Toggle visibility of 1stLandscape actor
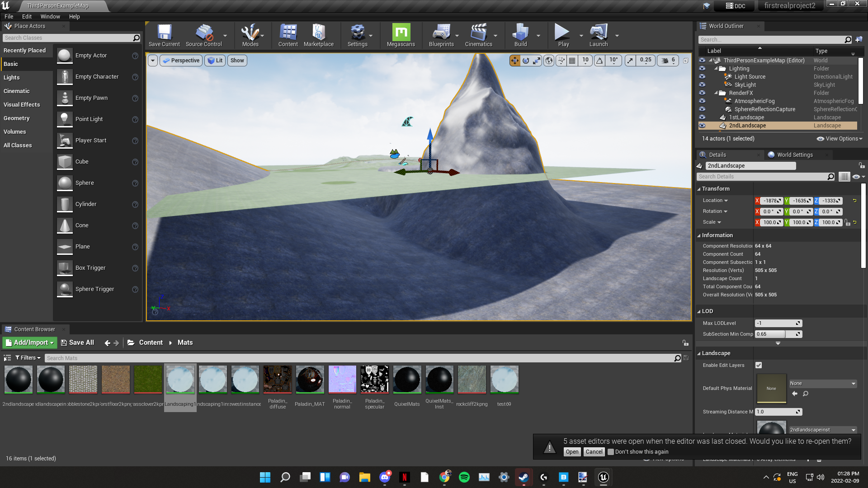 pos(702,117)
